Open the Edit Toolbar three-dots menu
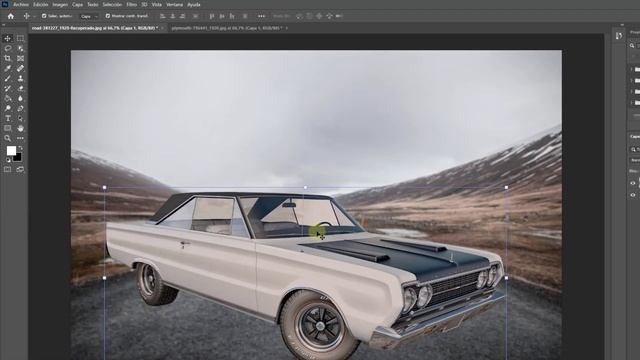640x360 pixels. [x=20, y=138]
